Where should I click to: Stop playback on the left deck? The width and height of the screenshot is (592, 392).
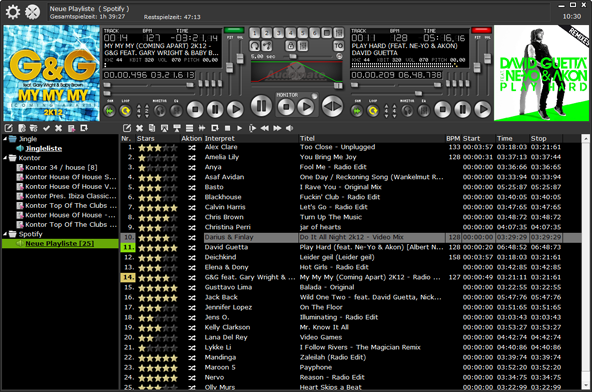tap(195, 110)
